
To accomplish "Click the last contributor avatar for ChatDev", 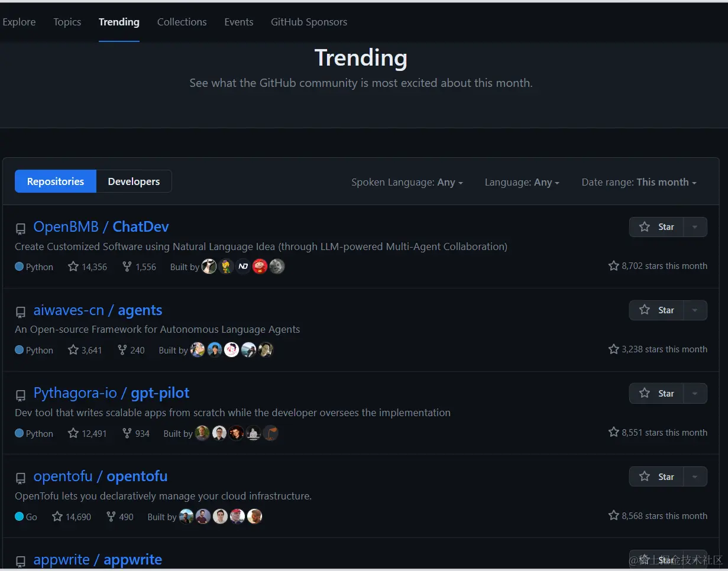I will click(x=277, y=267).
